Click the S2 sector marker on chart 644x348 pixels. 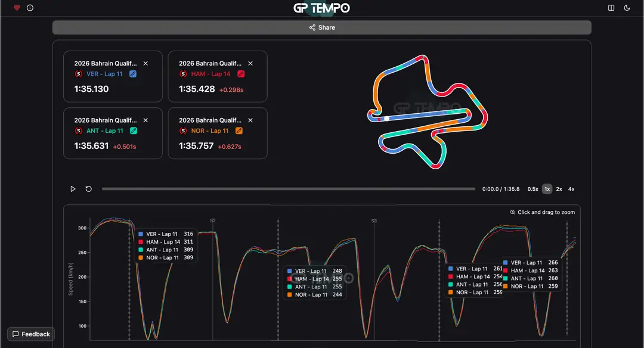coord(213,221)
